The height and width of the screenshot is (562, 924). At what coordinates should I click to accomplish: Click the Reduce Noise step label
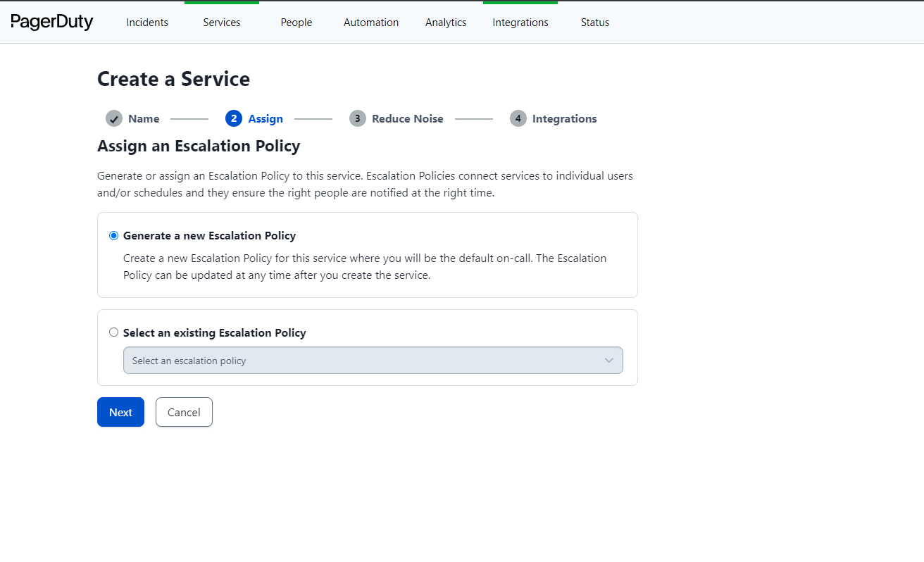point(408,119)
